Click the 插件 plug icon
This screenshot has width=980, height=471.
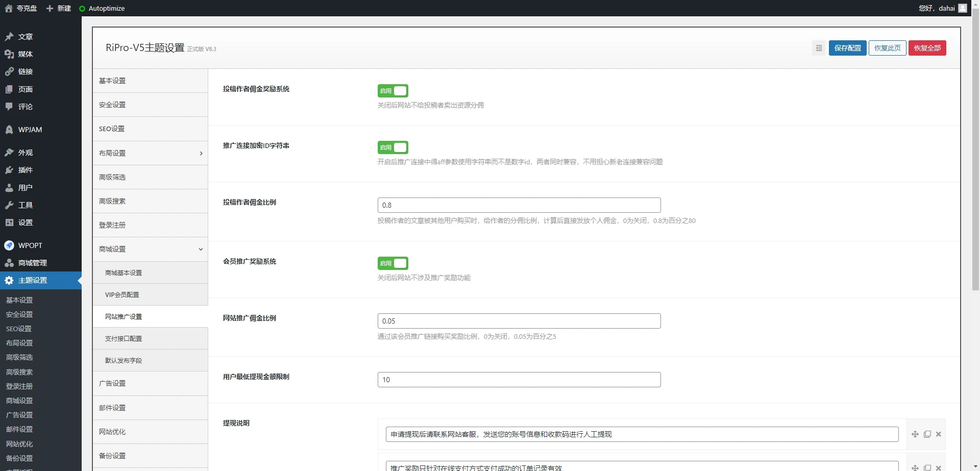(9, 170)
